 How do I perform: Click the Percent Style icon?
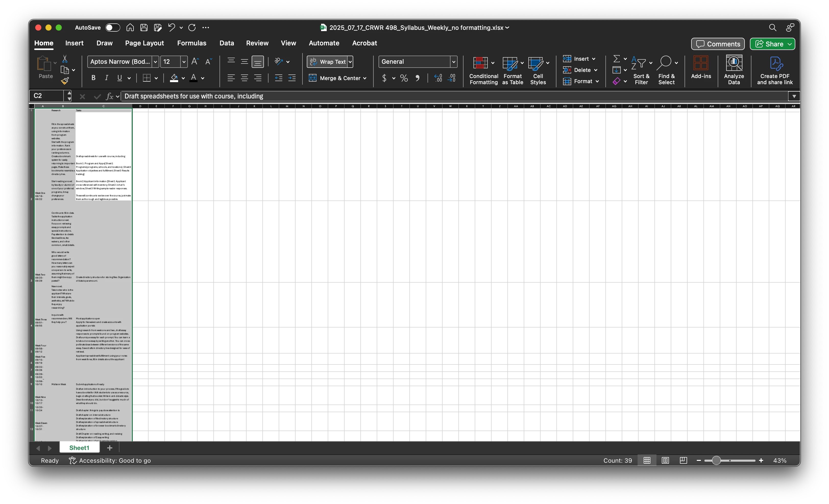[x=404, y=78]
